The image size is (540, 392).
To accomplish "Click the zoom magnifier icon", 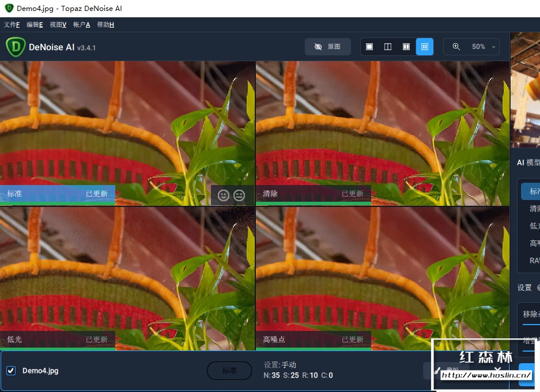I will click(x=456, y=47).
